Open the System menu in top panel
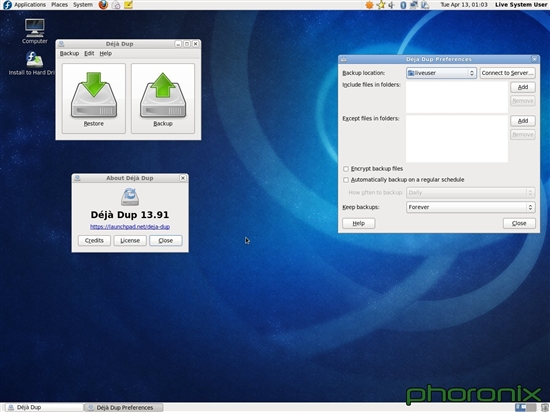Image resolution: width=550 pixels, height=412 pixels. (x=83, y=5)
